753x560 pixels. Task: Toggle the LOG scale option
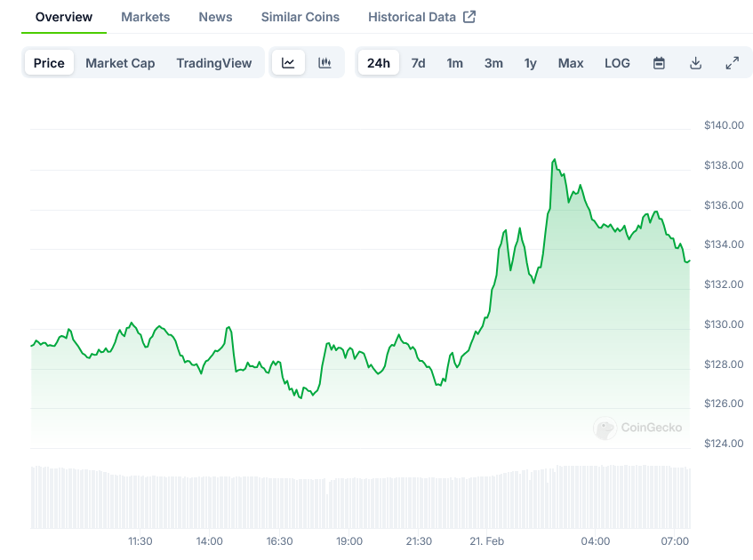pos(617,63)
